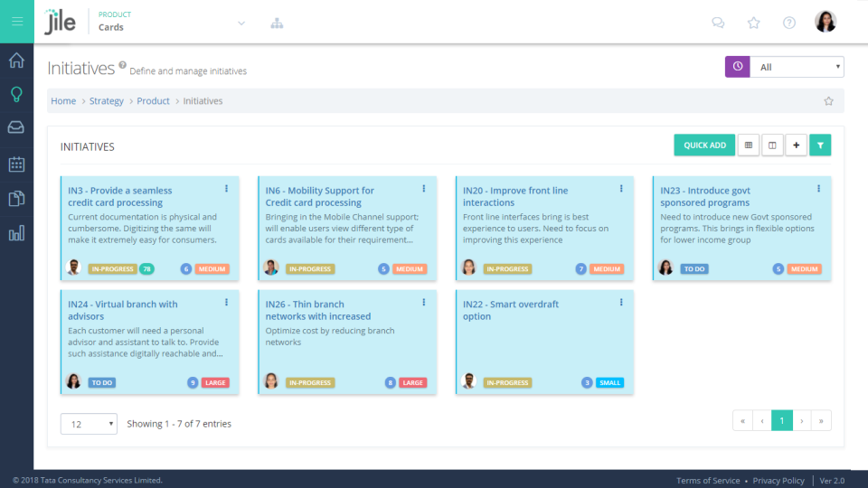
Task: Go to next page arrow
Action: pyautogui.click(x=802, y=420)
